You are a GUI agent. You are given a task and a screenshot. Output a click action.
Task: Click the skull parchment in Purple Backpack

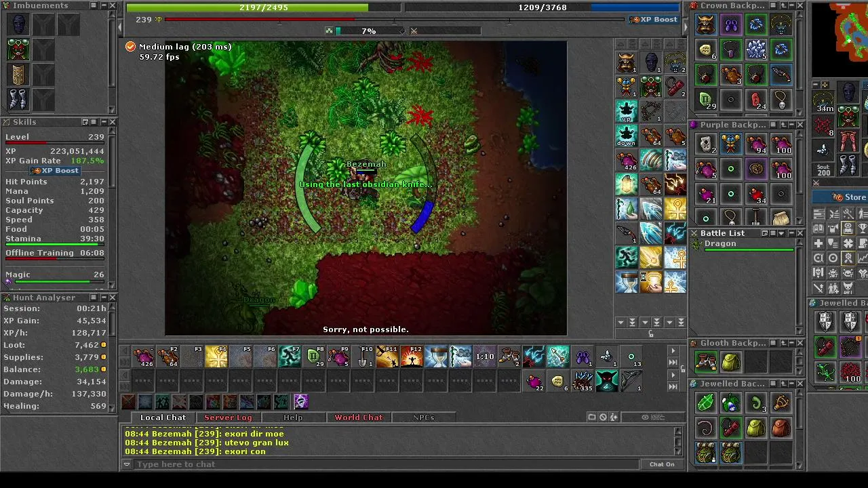[706, 144]
